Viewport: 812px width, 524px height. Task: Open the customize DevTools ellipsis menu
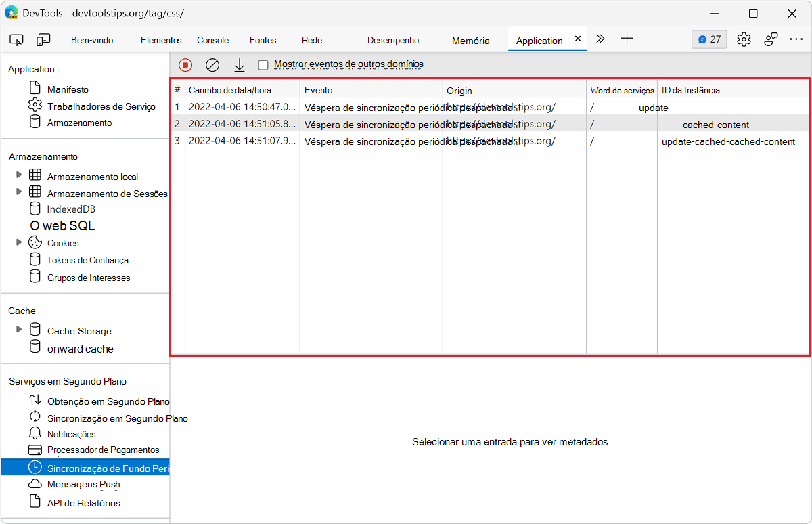(x=796, y=39)
